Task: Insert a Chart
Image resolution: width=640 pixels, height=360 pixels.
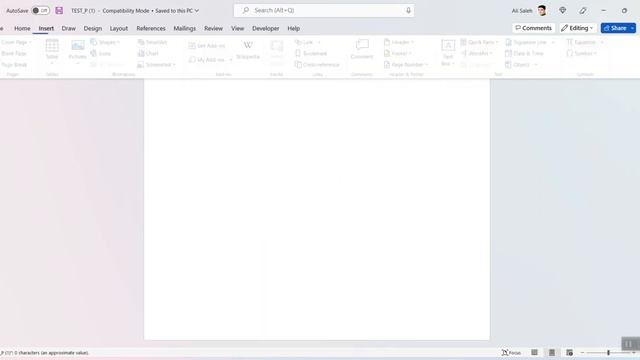Action: click(x=148, y=53)
